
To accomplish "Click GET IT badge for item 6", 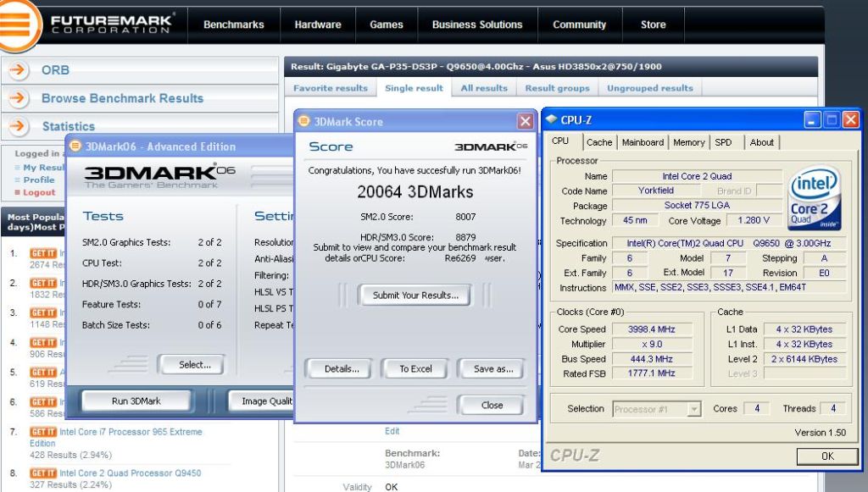I will [43, 402].
